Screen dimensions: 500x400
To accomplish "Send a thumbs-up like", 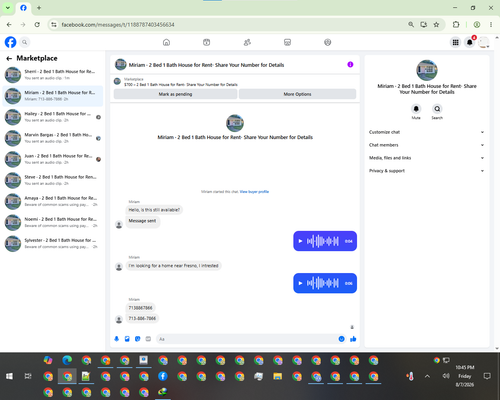I will tap(353, 339).
